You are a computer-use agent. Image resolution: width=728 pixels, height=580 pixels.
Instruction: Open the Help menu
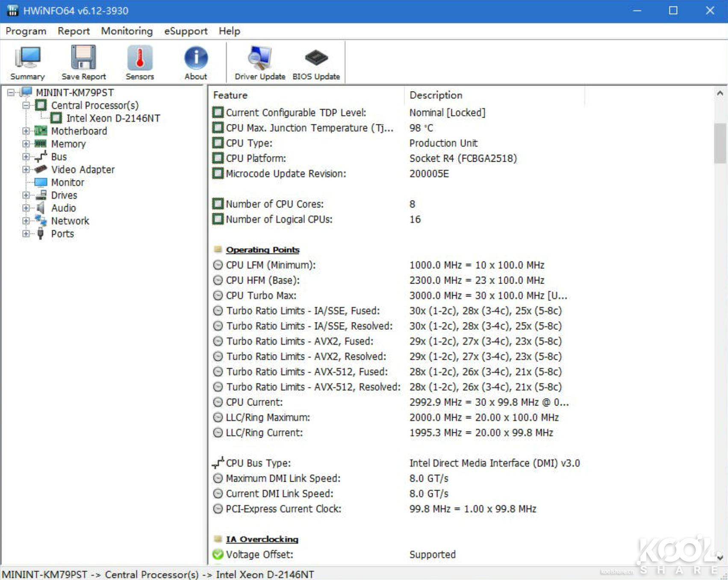(230, 31)
